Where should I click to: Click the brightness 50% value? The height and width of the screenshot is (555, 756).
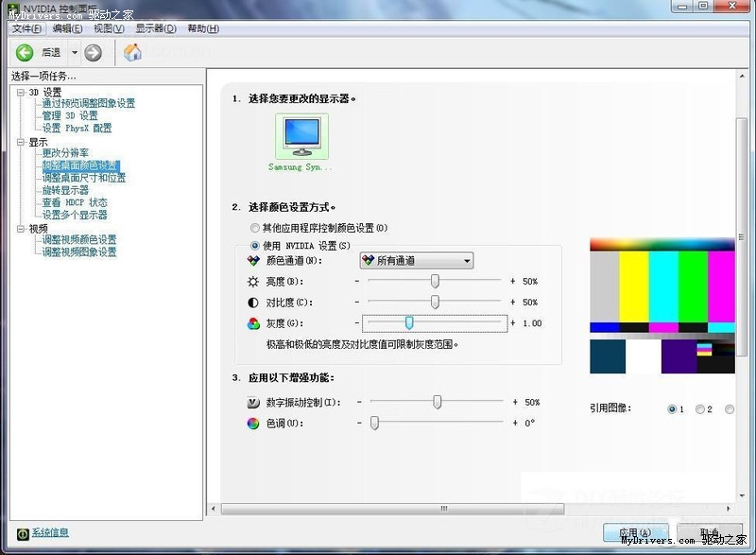pos(530,282)
